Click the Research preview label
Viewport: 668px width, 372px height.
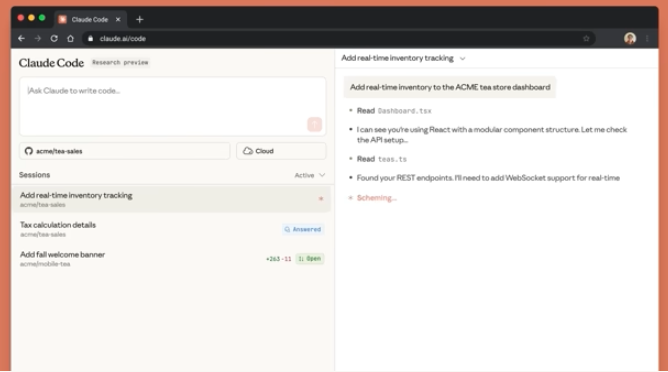point(120,63)
